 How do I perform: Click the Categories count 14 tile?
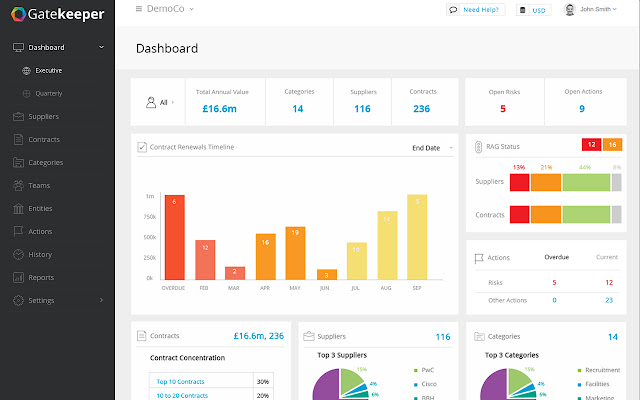tap(299, 102)
